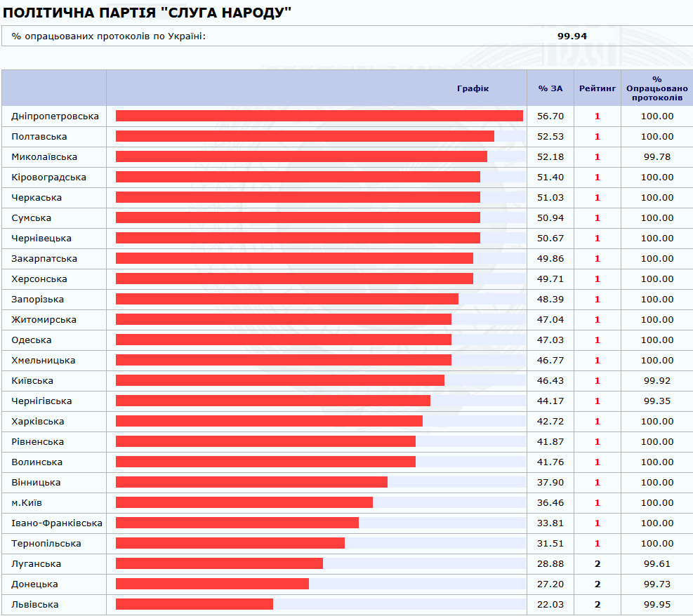Click the Черкаська region name

tap(37, 197)
